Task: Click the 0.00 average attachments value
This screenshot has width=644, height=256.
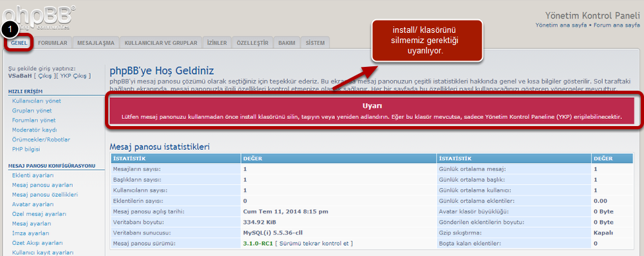Action: 600,201
